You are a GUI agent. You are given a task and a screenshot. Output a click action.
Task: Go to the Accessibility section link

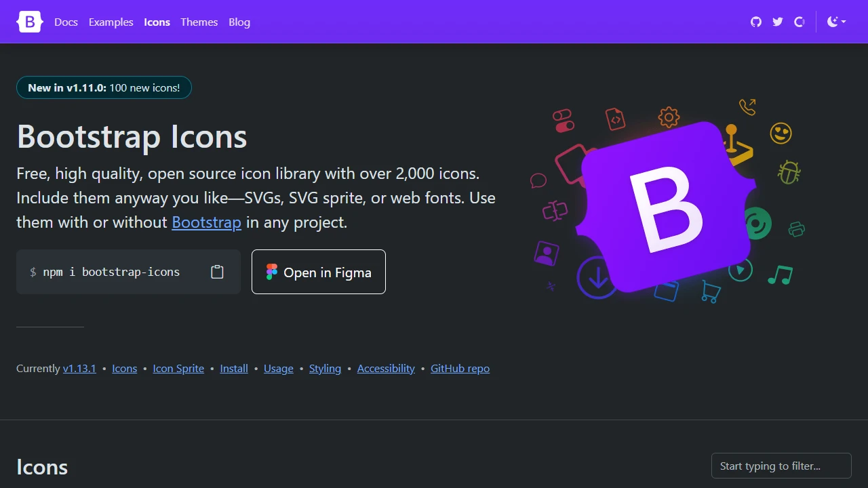click(x=385, y=368)
